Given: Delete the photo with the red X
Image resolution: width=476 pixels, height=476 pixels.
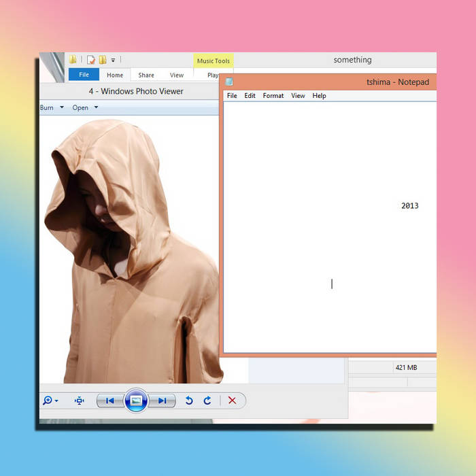Looking at the screenshot, I should pos(232,401).
